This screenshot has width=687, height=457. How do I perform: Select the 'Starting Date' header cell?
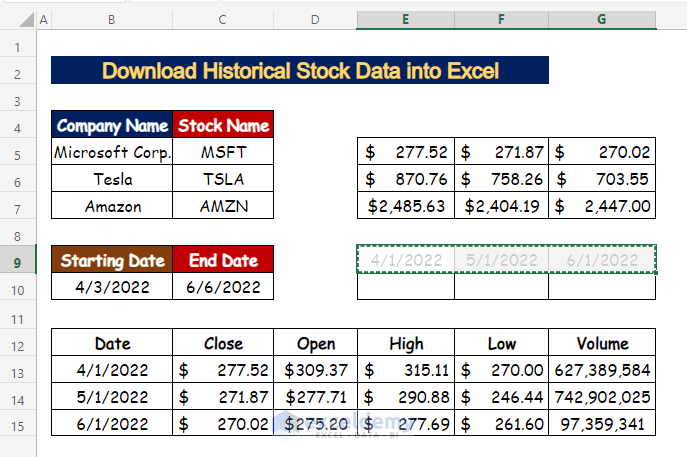point(112,260)
